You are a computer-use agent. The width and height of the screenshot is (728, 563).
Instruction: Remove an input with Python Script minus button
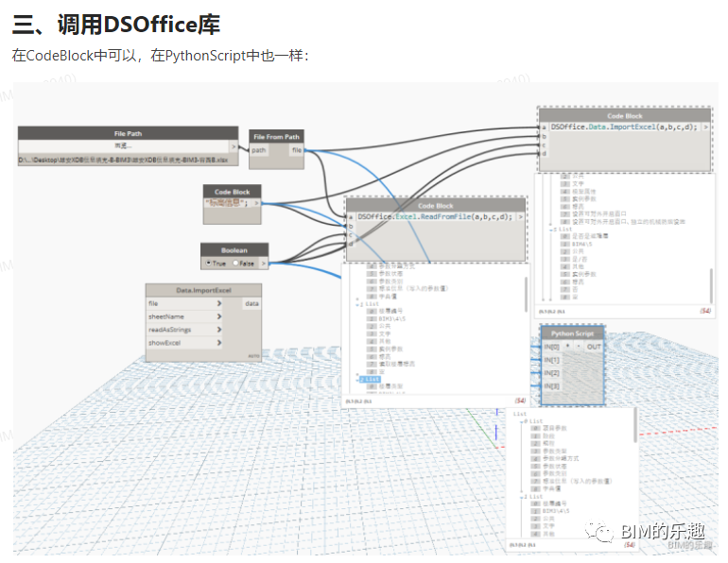(x=579, y=347)
